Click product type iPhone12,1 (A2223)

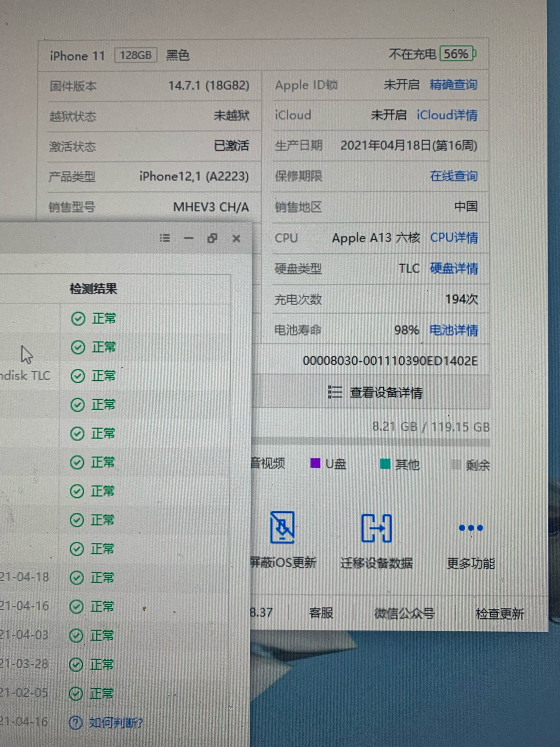(x=194, y=176)
